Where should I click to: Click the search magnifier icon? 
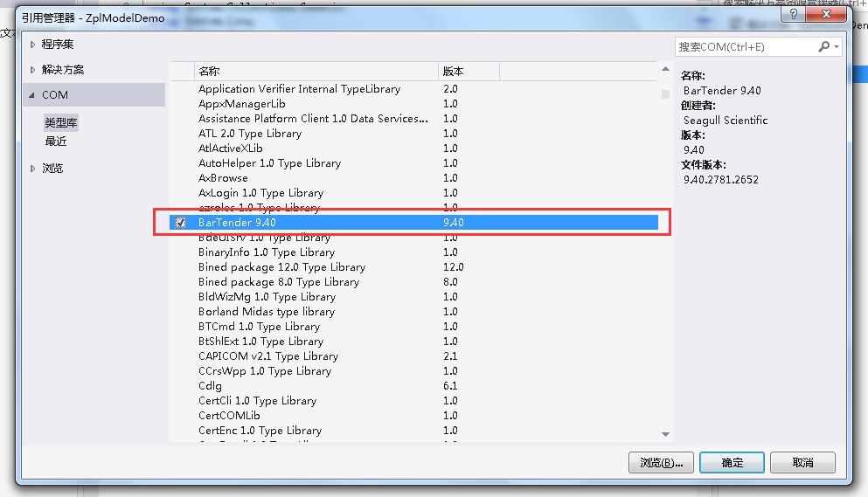tap(823, 47)
